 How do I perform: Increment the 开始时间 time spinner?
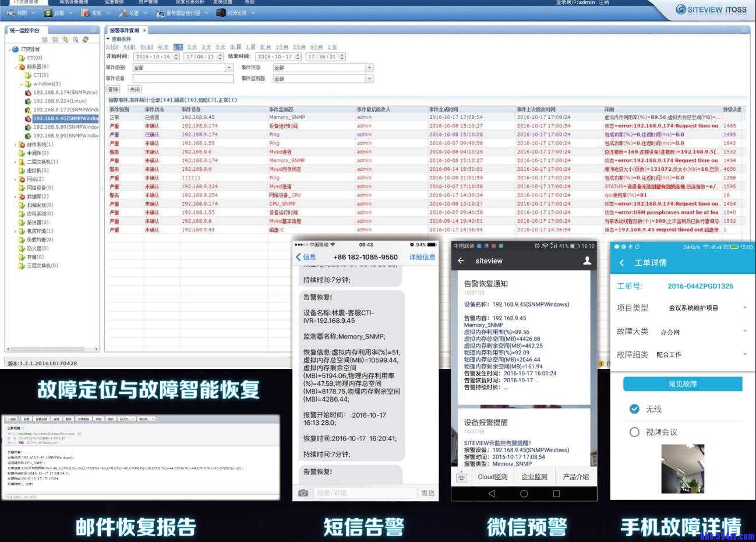(221, 54)
